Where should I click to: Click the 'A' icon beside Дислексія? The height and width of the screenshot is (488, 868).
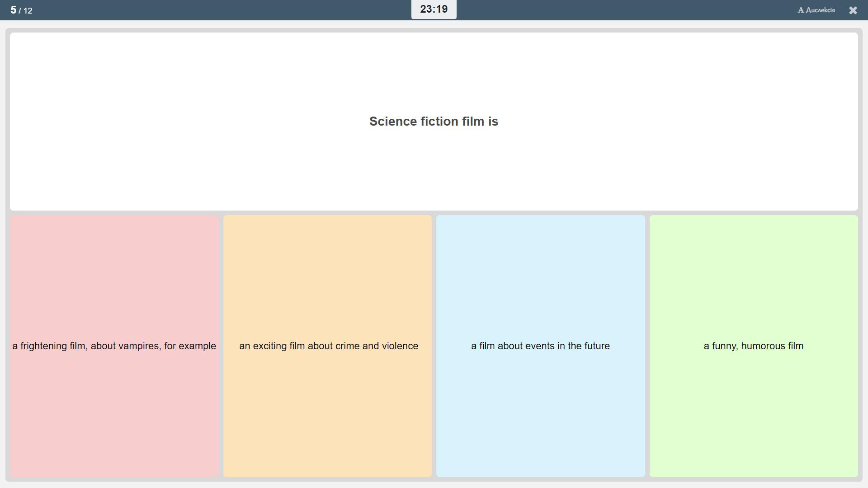point(801,10)
